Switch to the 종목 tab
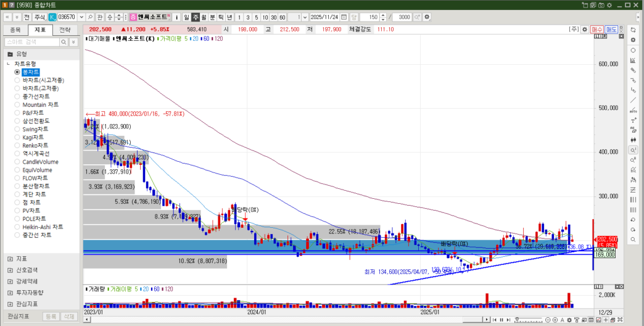 [x=16, y=30]
